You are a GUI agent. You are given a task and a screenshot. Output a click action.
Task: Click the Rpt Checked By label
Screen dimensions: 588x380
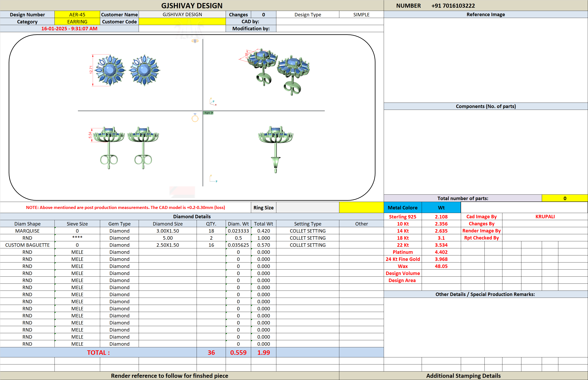pyautogui.click(x=481, y=238)
